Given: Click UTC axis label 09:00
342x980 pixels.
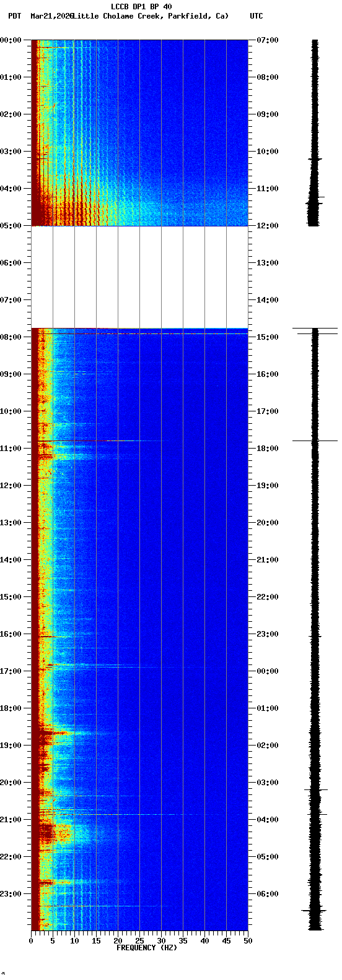Looking at the screenshot, I should tap(268, 114).
